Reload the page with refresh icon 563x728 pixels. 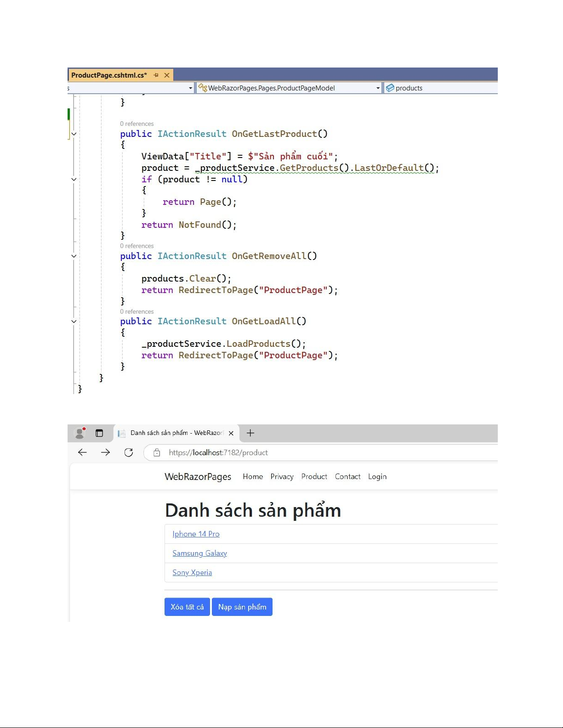coord(129,452)
